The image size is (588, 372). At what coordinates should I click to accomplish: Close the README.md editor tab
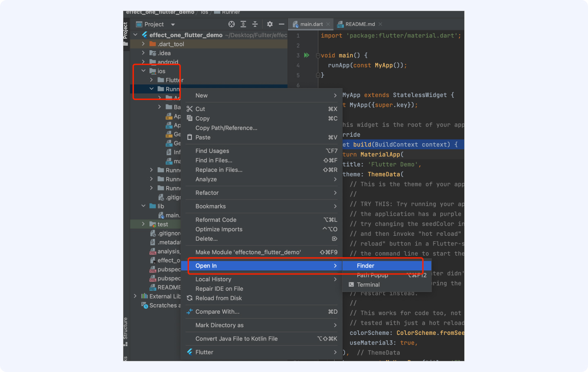coord(381,24)
